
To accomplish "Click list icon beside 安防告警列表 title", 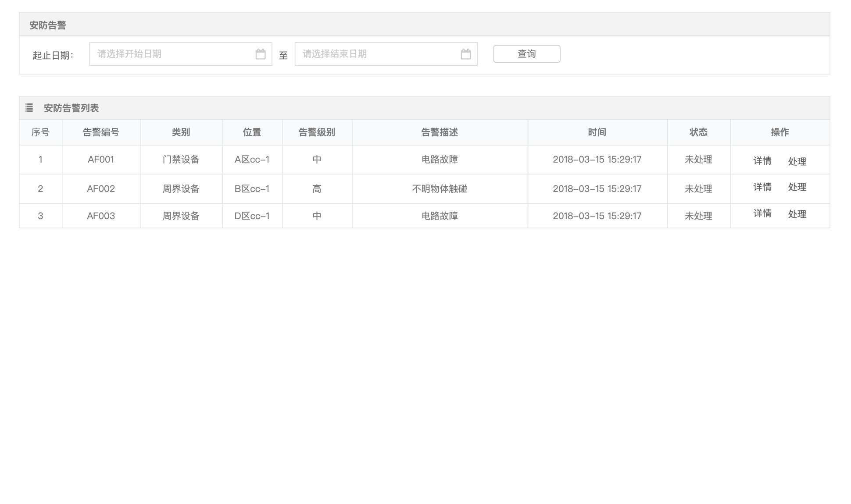I will (x=29, y=108).
